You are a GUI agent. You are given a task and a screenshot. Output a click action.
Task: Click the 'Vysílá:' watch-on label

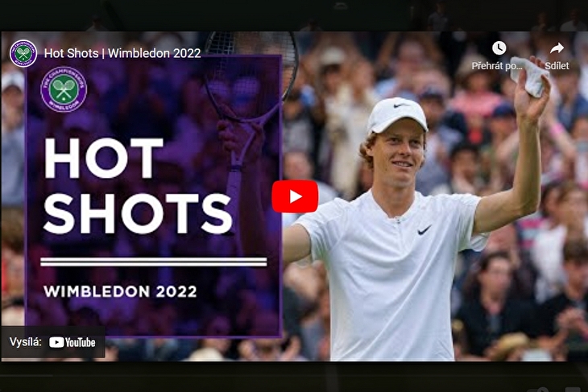26,342
